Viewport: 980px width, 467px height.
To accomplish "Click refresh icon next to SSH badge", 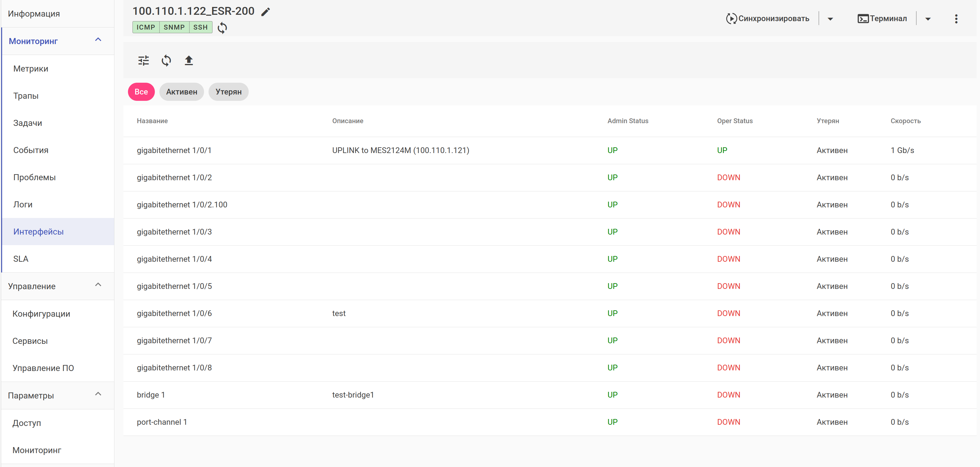I will [222, 28].
